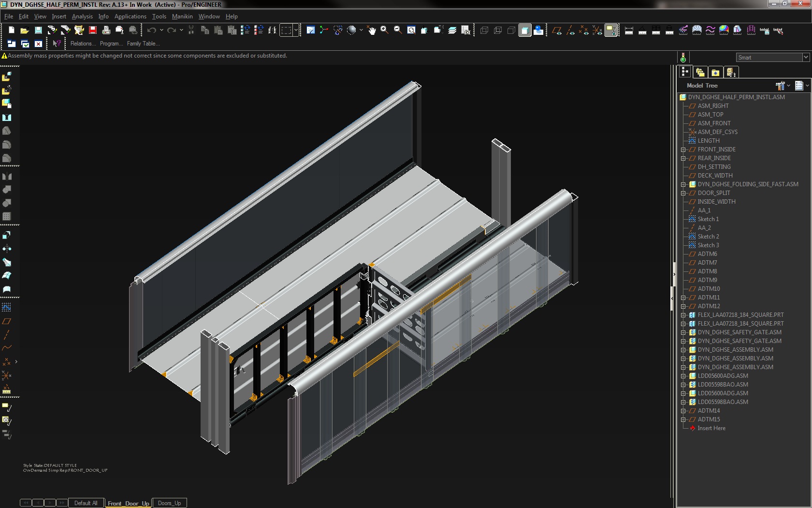Toggle annotation element display
The width and height of the screenshot is (812, 508).
[611, 30]
